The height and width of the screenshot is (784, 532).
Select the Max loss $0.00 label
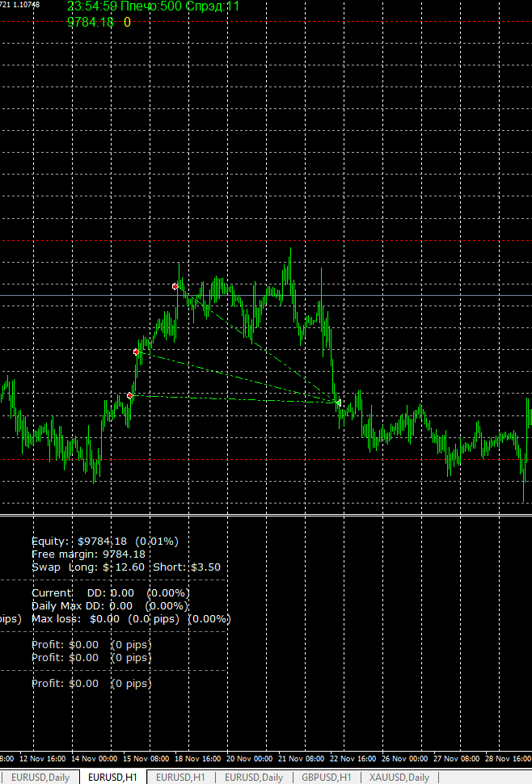click(x=131, y=619)
